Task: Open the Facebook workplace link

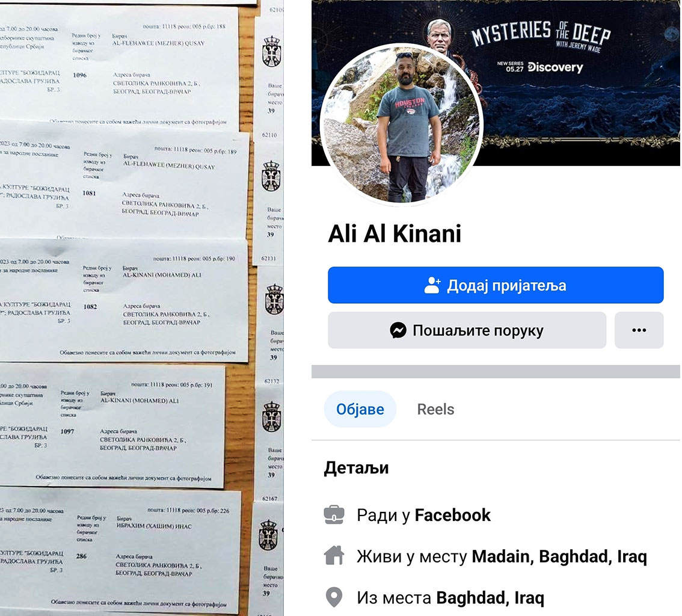Action: click(452, 515)
